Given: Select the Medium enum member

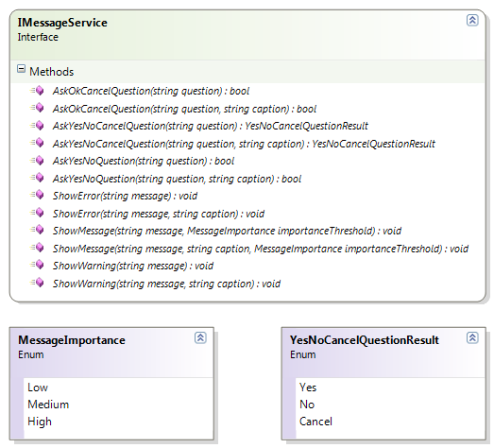Looking at the screenshot, I should click(48, 405).
